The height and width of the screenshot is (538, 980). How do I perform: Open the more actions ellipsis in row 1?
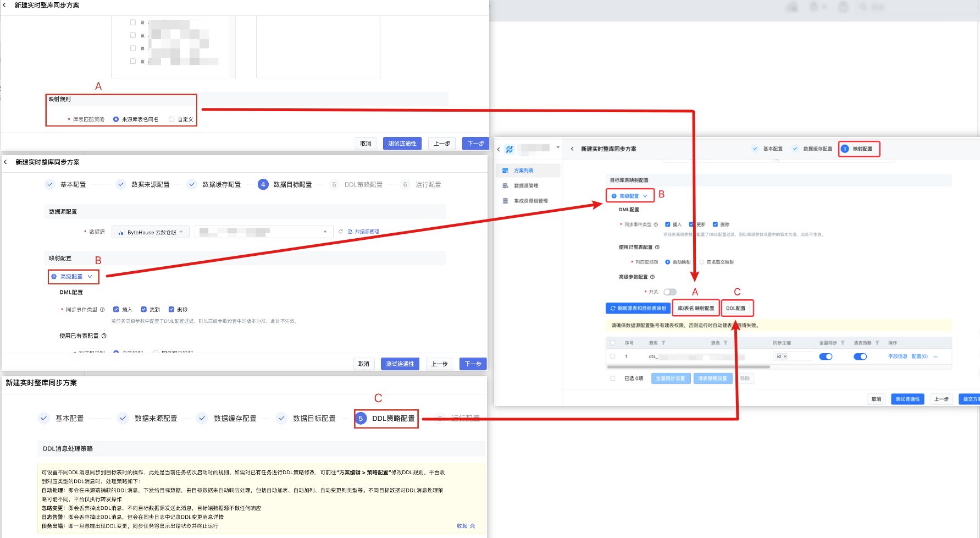[935, 356]
